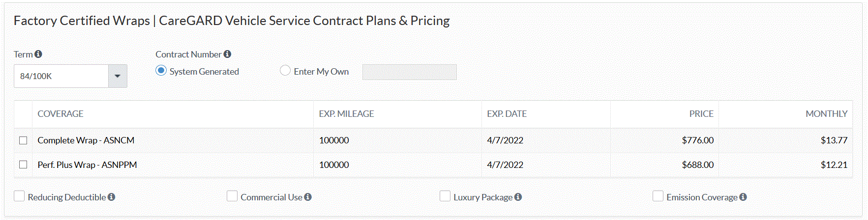Select the System Generated radio button

[161, 71]
